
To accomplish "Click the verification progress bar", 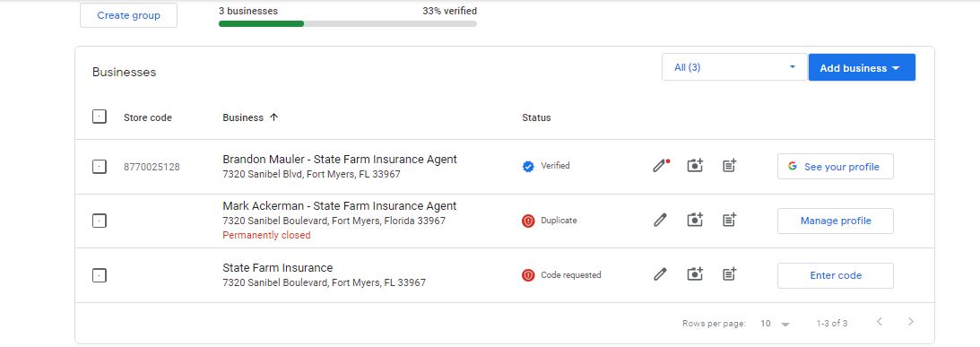I will click(x=348, y=23).
